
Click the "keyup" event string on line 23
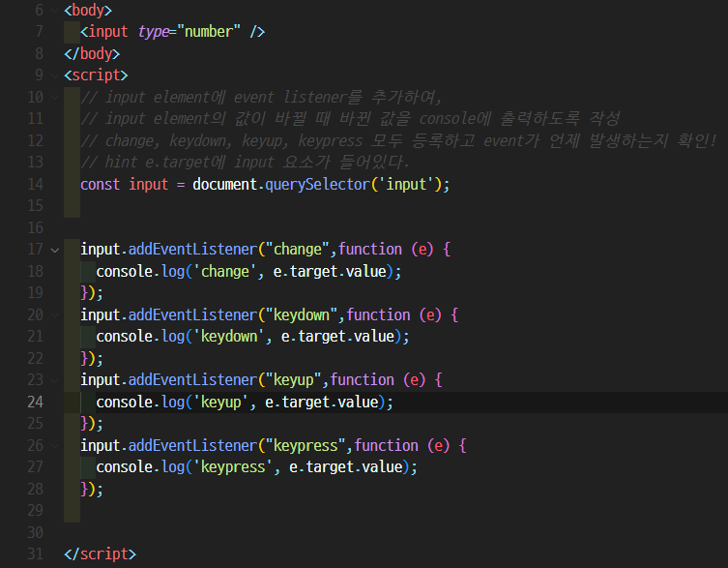point(294,380)
